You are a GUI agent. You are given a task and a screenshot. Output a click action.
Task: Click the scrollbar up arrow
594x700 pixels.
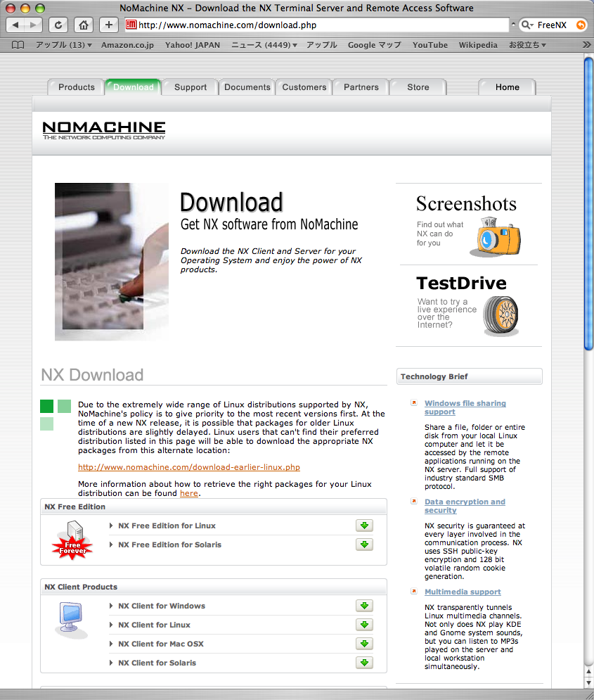pyautogui.click(x=588, y=671)
